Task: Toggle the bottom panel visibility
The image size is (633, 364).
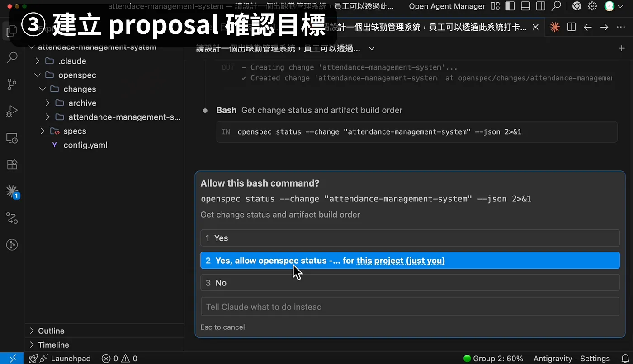Action: point(525,6)
